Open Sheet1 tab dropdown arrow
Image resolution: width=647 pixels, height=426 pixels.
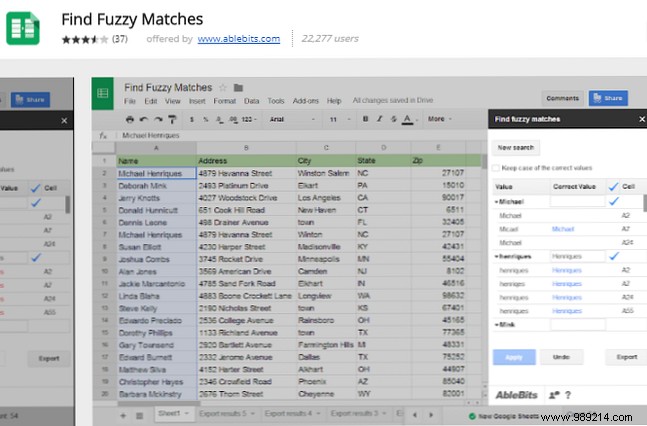[x=187, y=413]
